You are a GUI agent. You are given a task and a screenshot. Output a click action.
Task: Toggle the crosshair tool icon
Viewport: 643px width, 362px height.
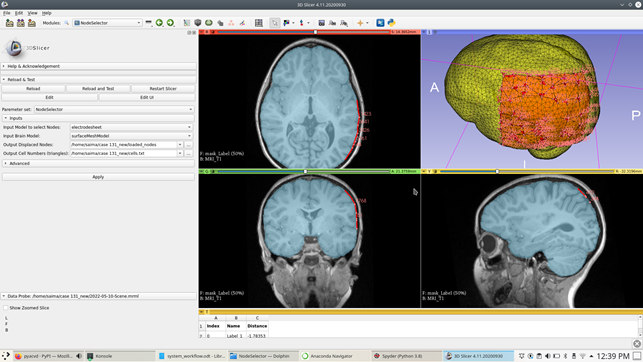click(x=360, y=23)
